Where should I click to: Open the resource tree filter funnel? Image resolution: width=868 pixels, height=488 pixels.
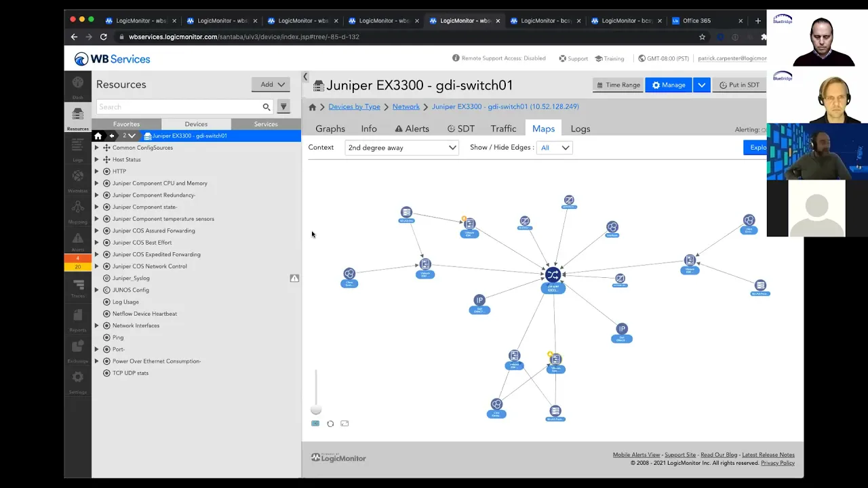[283, 107]
